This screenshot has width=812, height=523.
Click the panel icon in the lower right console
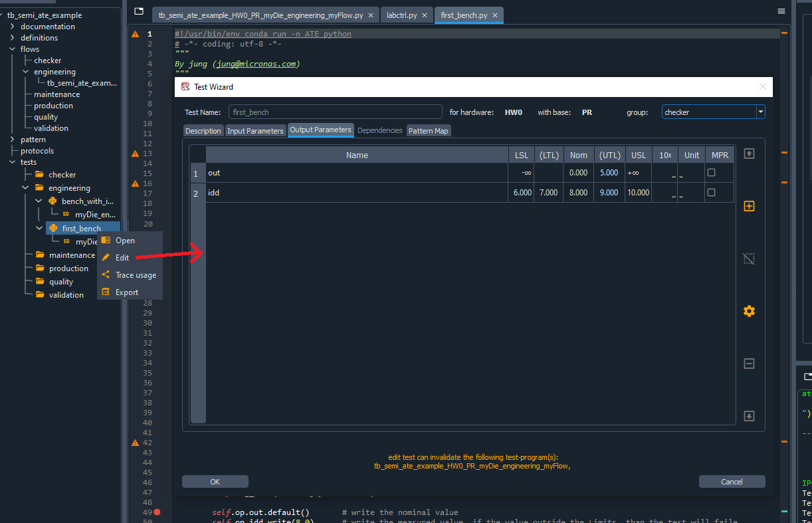tap(807, 377)
